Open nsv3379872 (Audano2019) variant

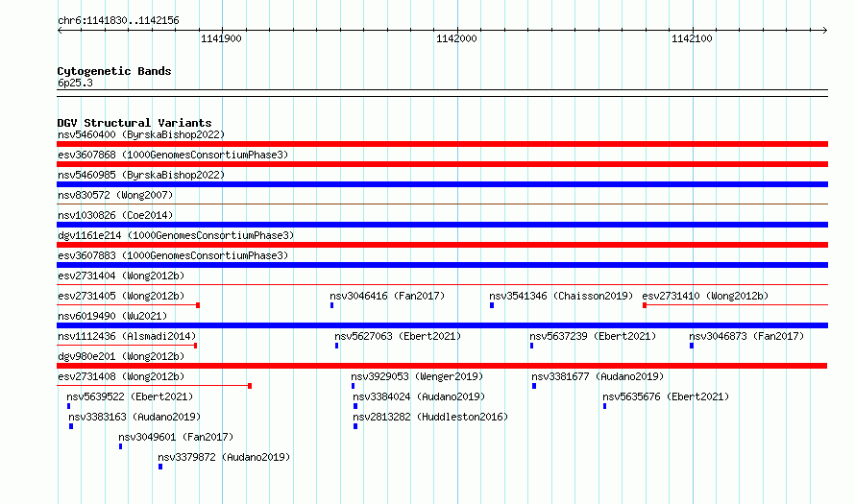224,457
